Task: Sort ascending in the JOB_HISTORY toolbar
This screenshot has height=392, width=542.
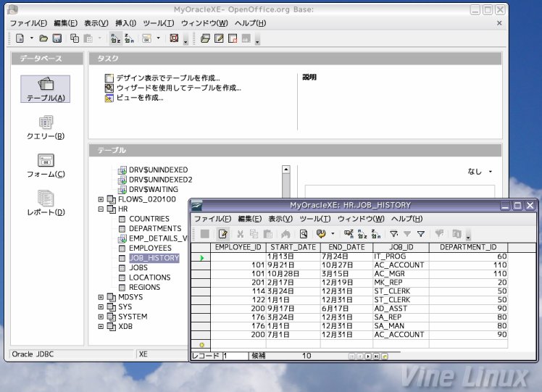Action: tap(362, 234)
